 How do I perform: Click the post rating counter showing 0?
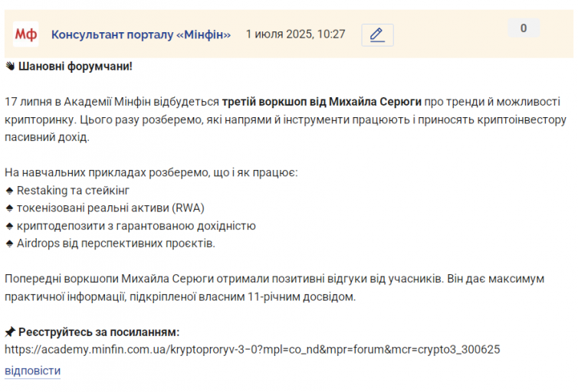[524, 28]
